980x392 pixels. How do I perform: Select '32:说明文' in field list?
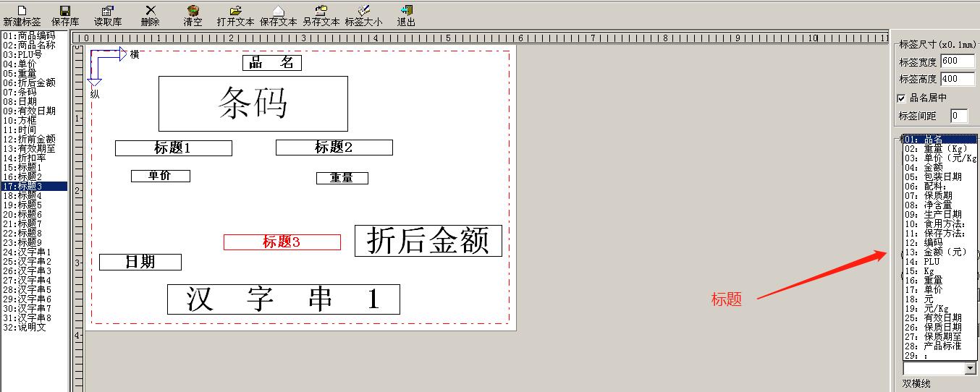click(x=34, y=327)
